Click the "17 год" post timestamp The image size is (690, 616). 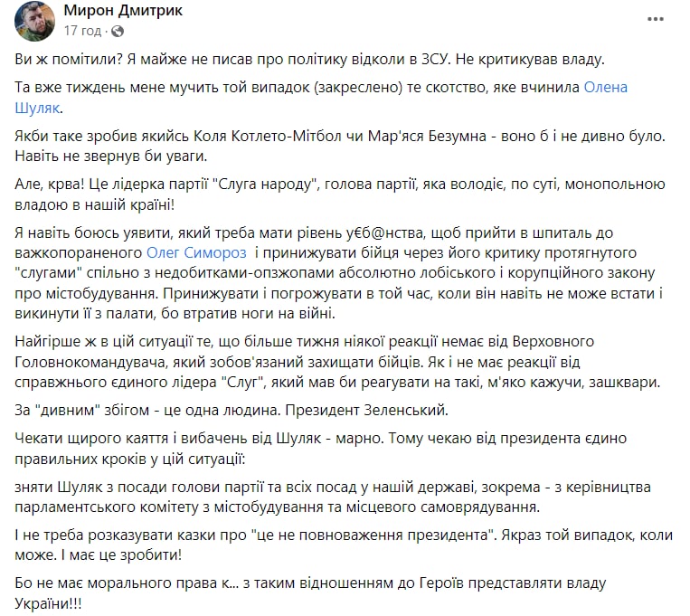pos(80,30)
